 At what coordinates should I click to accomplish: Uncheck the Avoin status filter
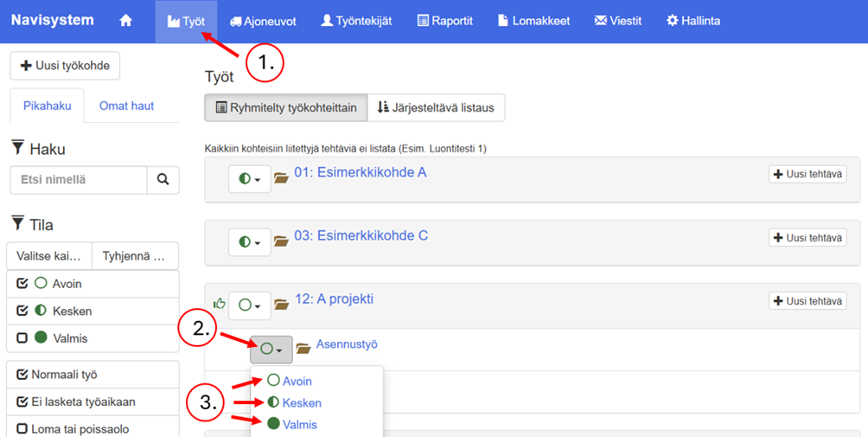coord(22,284)
